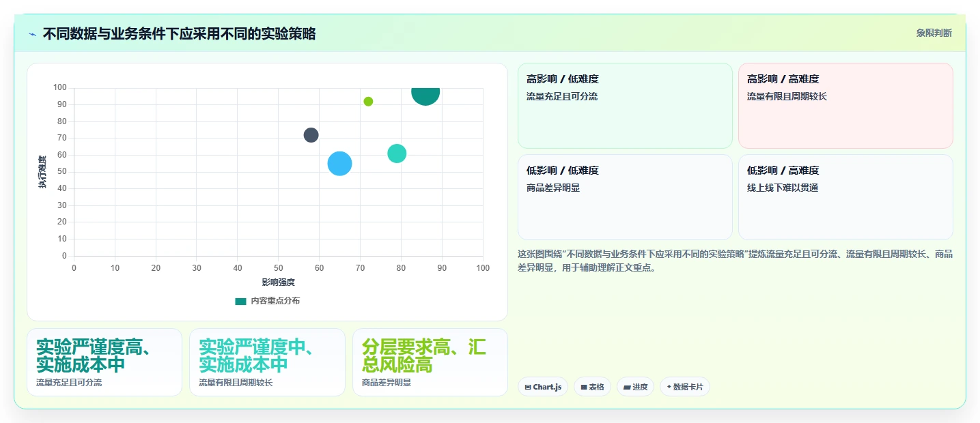
Task: Click the Chart.js chip icon
Action: tap(528, 387)
